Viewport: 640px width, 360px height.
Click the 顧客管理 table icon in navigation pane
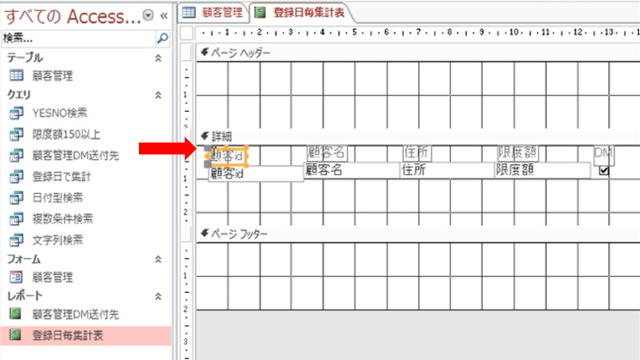(16, 75)
